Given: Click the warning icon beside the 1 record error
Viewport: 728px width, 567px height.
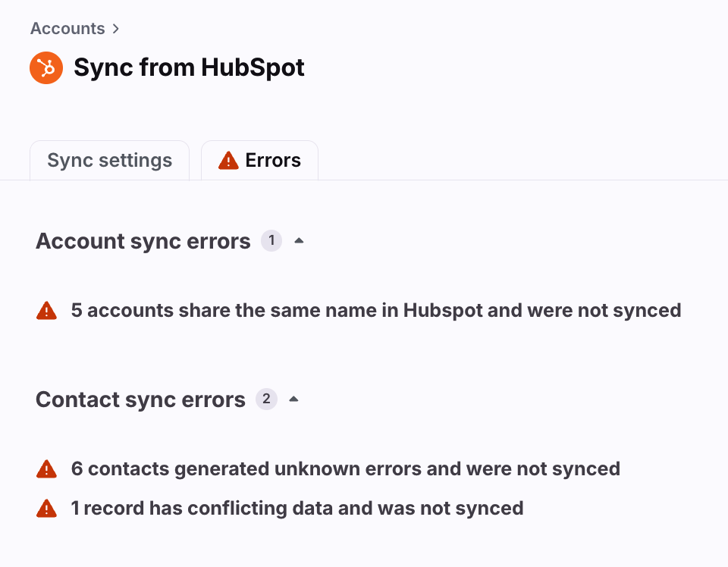Looking at the screenshot, I should [46, 509].
